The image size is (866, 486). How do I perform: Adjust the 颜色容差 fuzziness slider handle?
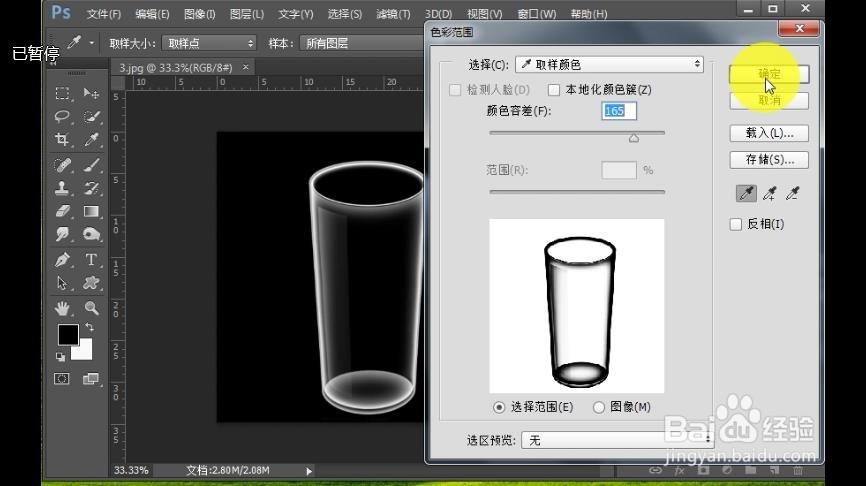coord(634,138)
